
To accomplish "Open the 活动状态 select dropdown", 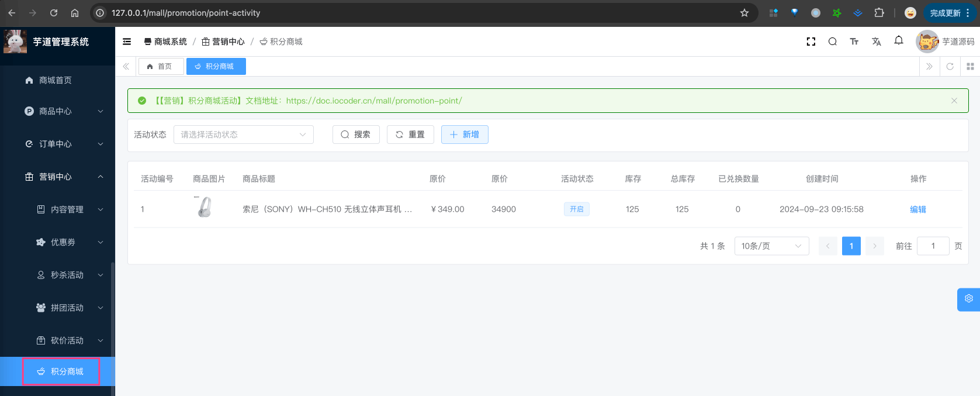I will tap(243, 135).
